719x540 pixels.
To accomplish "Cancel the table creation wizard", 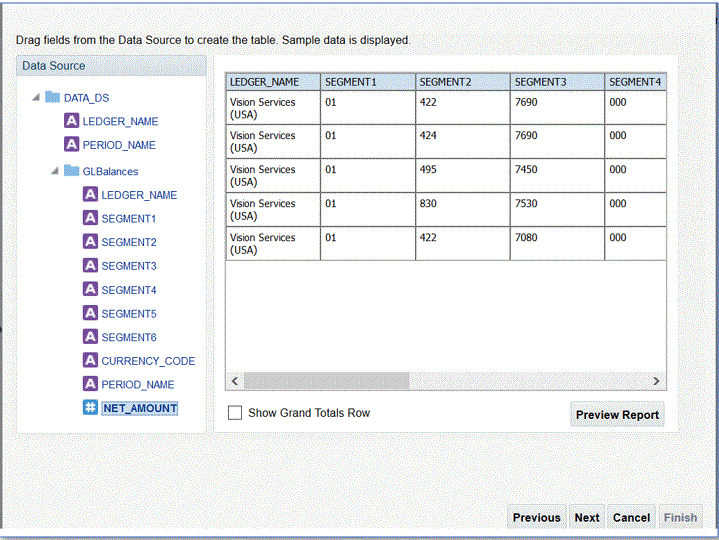I will point(631,517).
